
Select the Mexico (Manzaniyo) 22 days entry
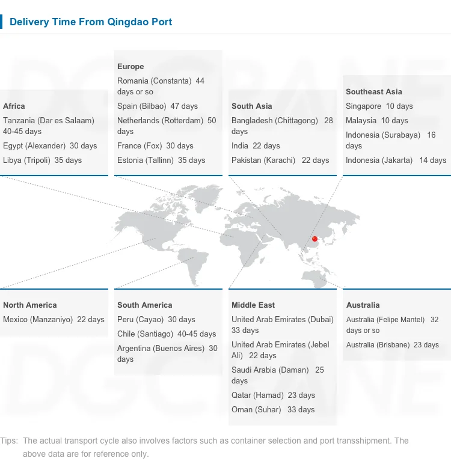pyautogui.click(x=54, y=320)
